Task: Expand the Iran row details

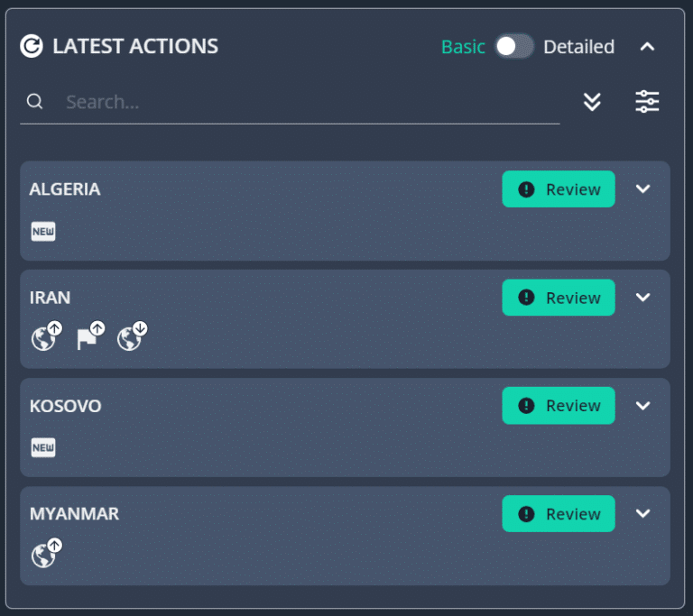Action: (642, 298)
